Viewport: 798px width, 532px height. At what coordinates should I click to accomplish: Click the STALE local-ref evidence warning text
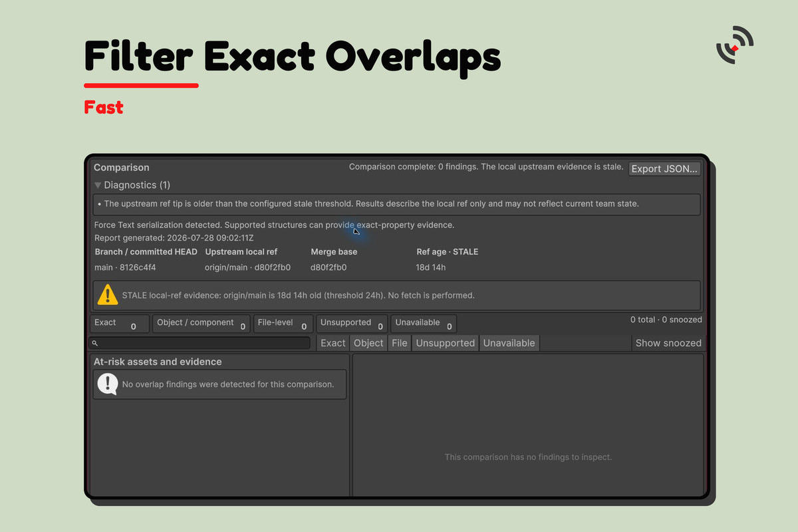pos(299,295)
